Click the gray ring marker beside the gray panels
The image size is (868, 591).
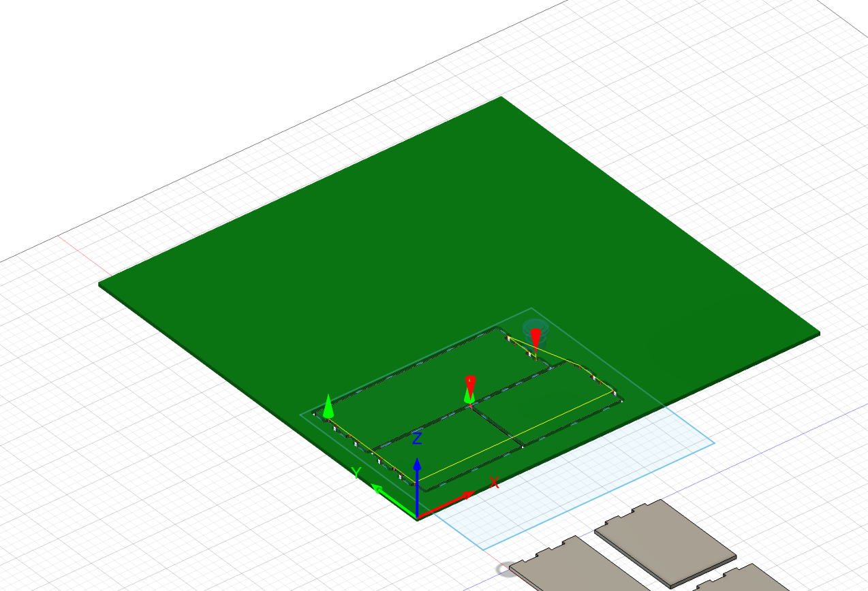point(504,569)
